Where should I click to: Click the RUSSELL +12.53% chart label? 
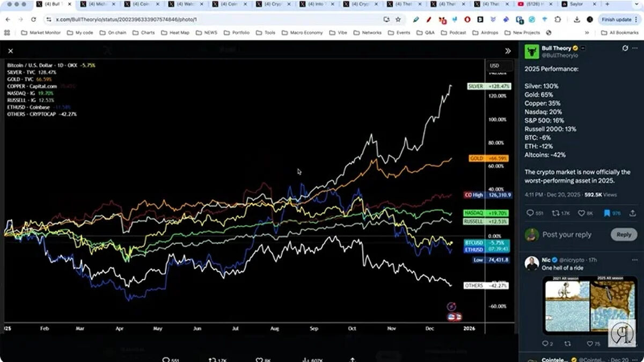[487, 221]
